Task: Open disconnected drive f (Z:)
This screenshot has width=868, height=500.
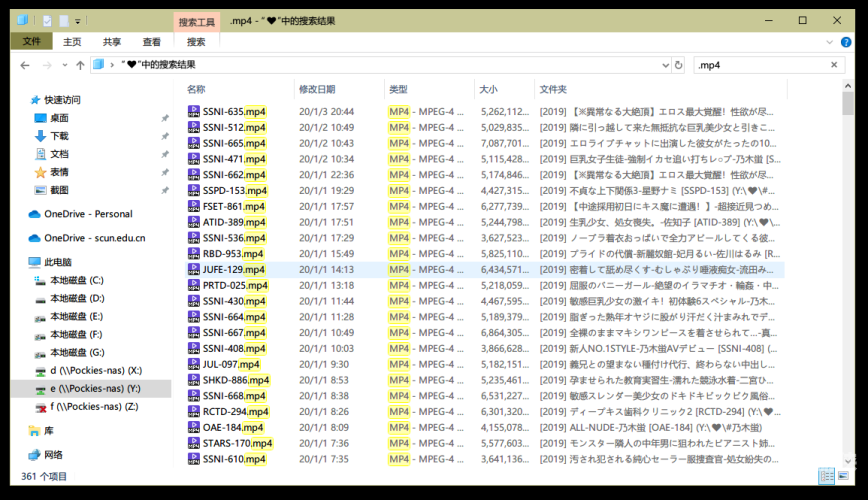Action: 94,406
